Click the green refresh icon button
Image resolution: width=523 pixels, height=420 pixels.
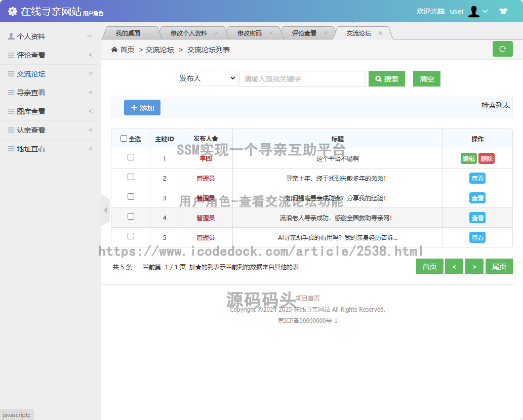point(503,49)
